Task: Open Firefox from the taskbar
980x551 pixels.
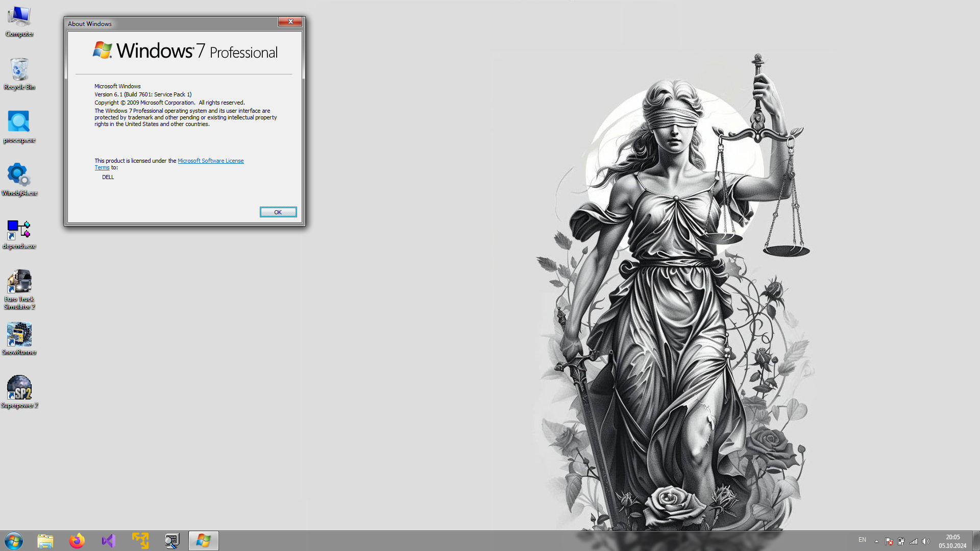Action: pyautogui.click(x=77, y=541)
